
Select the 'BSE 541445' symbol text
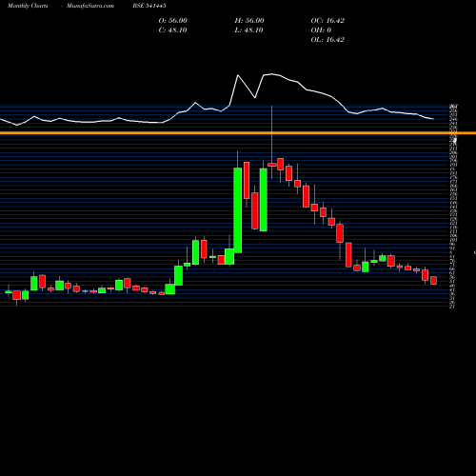point(149,6)
